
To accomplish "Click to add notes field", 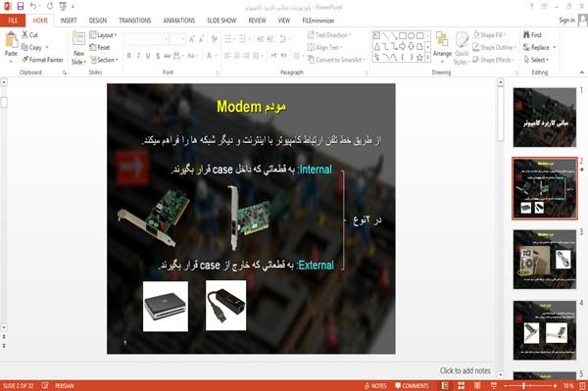I will (465, 370).
